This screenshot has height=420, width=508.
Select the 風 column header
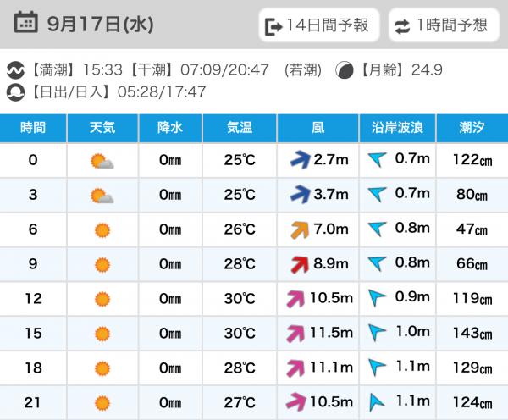click(x=317, y=128)
